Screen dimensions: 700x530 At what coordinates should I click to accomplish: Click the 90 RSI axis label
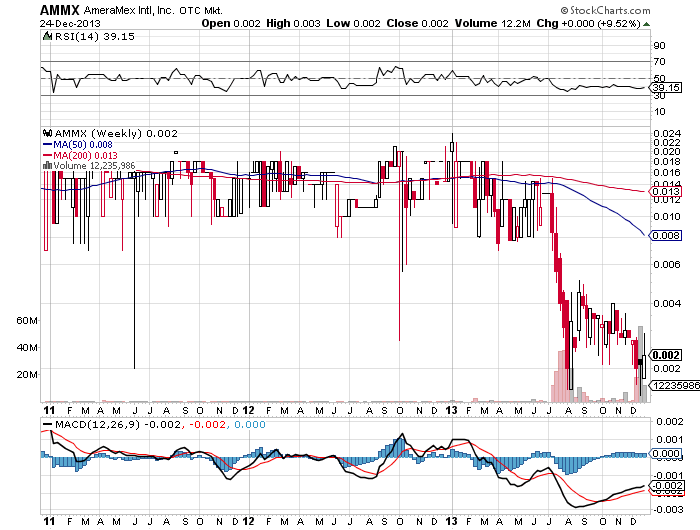(x=659, y=46)
